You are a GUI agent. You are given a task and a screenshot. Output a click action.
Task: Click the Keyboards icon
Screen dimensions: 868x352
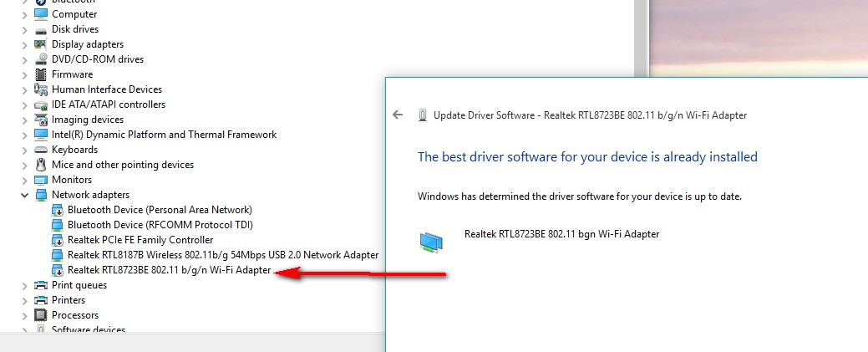click(41, 150)
